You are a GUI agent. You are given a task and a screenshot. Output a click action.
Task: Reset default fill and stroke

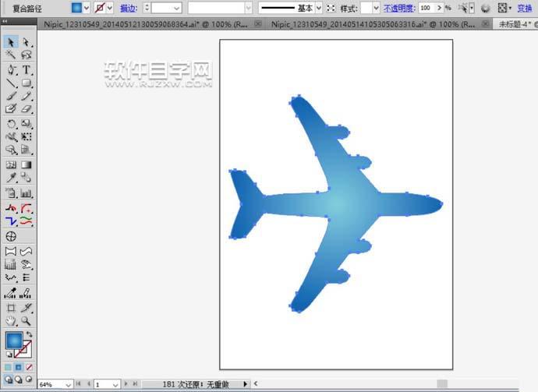[9, 355]
